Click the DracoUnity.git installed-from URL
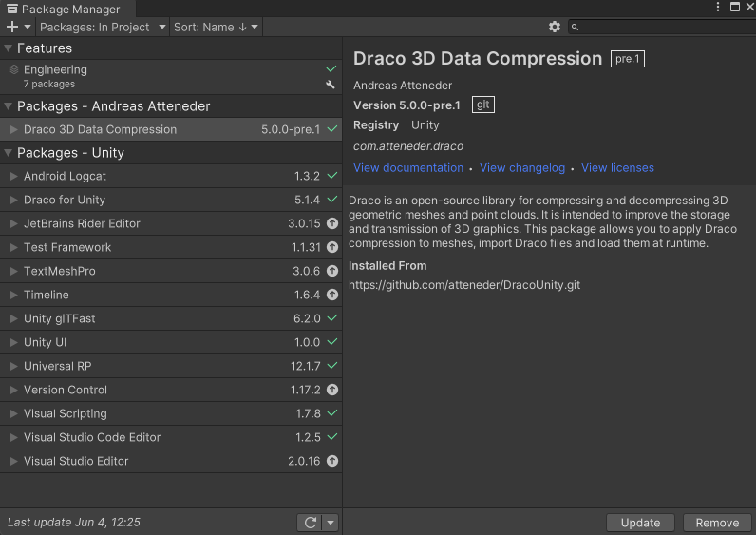The height and width of the screenshot is (535, 756). 464,285
